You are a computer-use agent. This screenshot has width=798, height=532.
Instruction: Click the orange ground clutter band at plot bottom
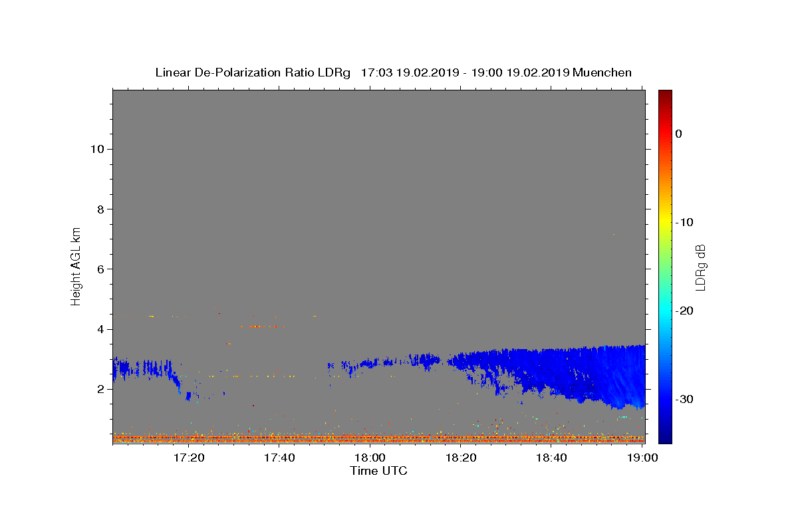pos(378,438)
